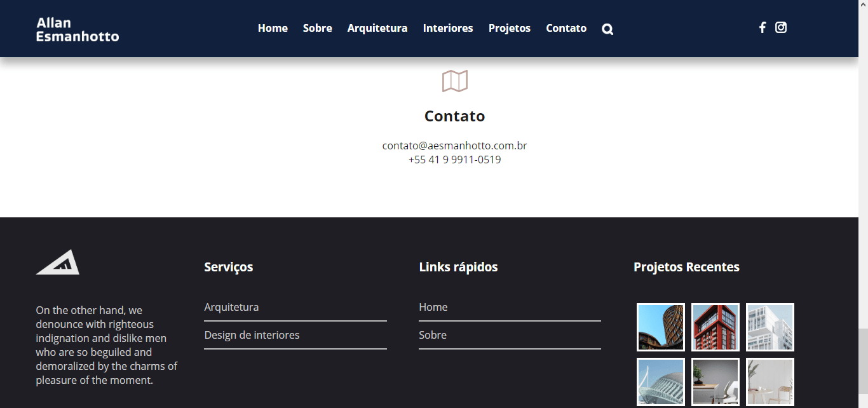Click Sobre under Links rápidos
The height and width of the screenshot is (408, 868).
coord(433,335)
